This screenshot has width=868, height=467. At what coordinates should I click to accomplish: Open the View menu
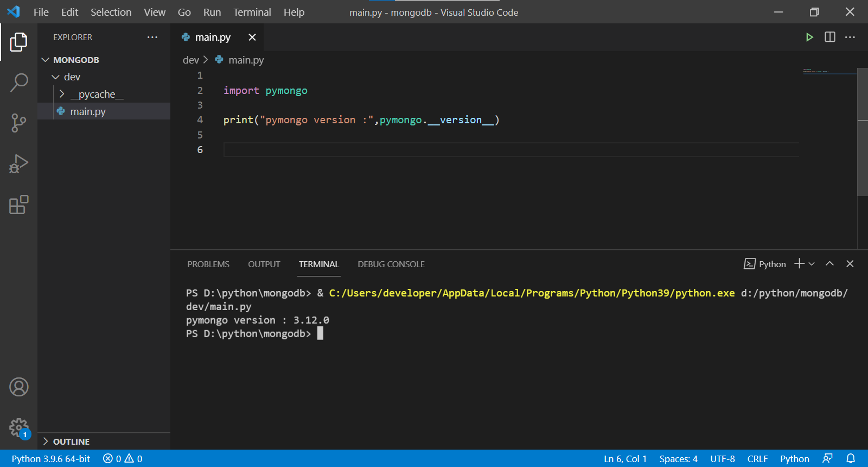coord(155,12)
